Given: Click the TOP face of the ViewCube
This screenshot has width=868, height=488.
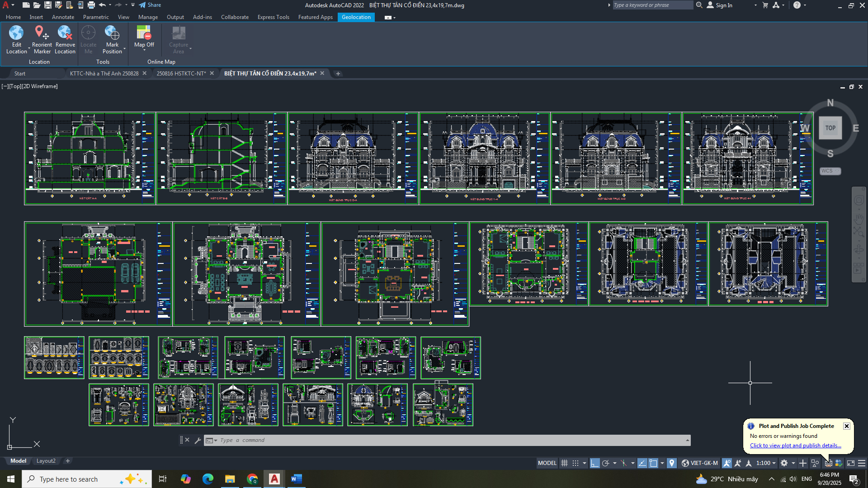Looking at the screenshot, I should [x=830, y=128].
